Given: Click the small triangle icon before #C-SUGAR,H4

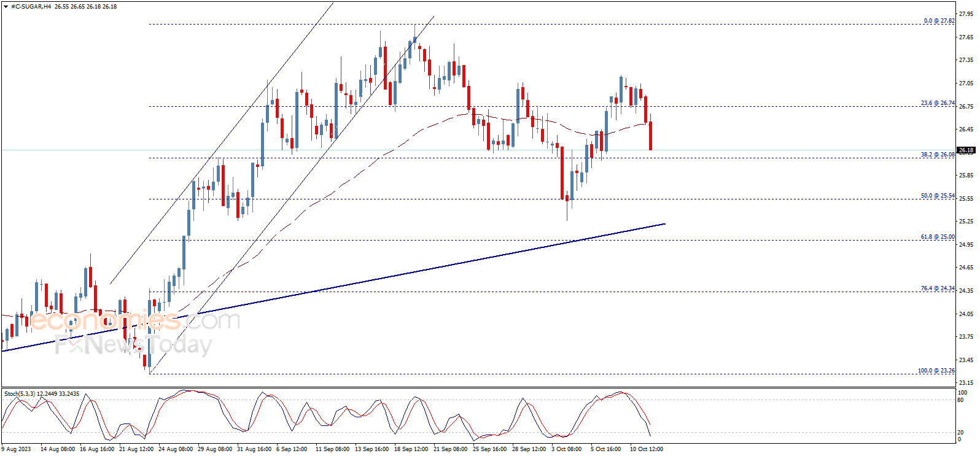Looking at the screenshot, I should 6,7.
